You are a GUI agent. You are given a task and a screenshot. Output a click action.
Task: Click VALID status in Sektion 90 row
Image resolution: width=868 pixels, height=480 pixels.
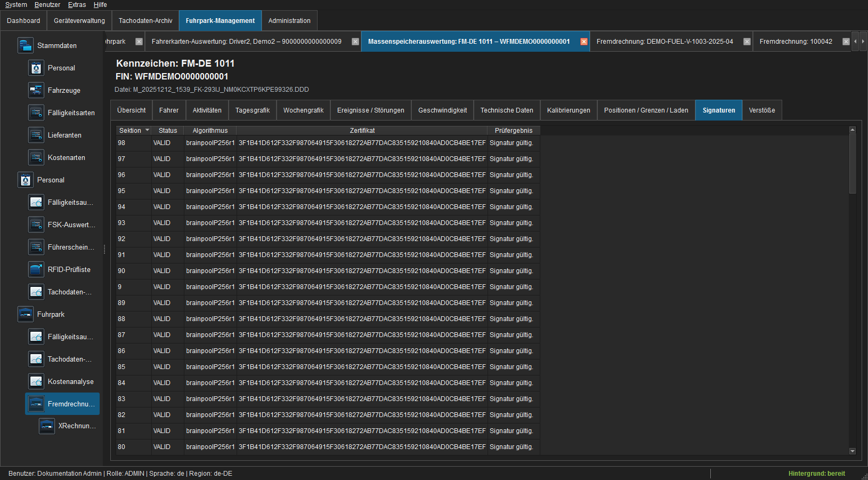click(x=162, y=271)
